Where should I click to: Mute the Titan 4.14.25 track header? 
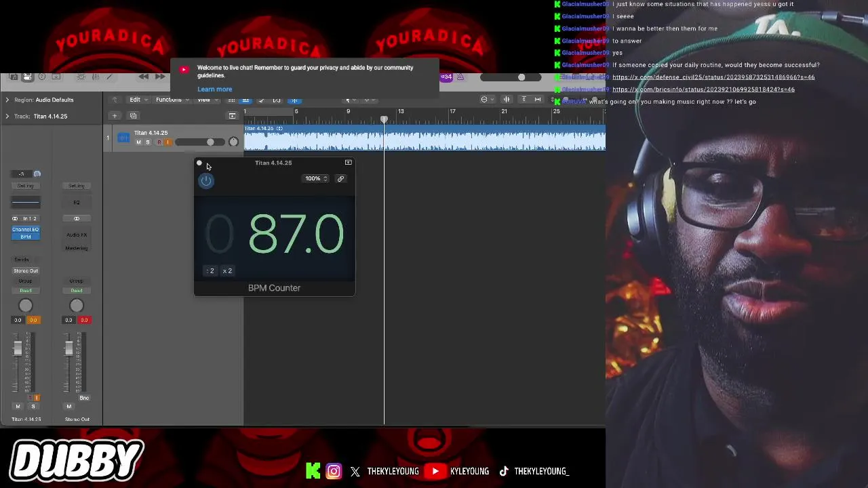139,142
